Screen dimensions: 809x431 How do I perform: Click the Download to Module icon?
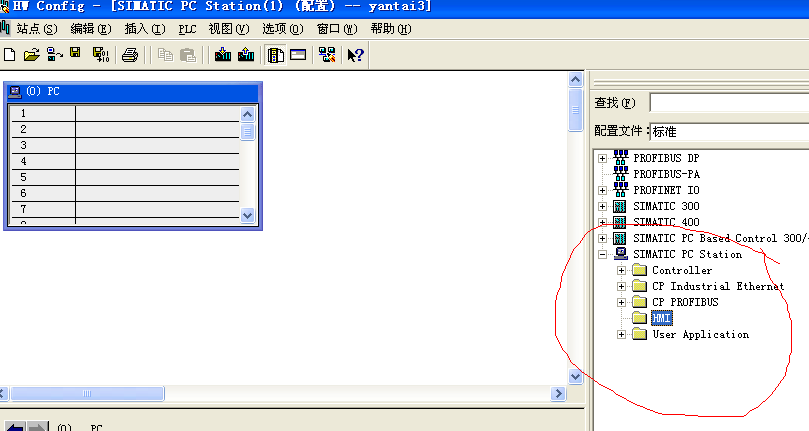click(x=222, y=55)
